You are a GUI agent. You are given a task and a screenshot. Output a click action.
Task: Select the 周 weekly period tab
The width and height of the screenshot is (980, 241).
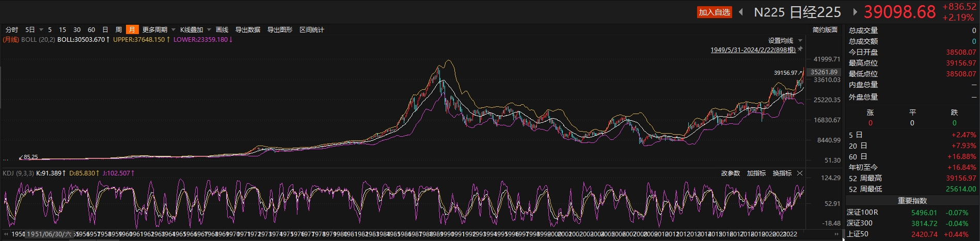[119, 30]
